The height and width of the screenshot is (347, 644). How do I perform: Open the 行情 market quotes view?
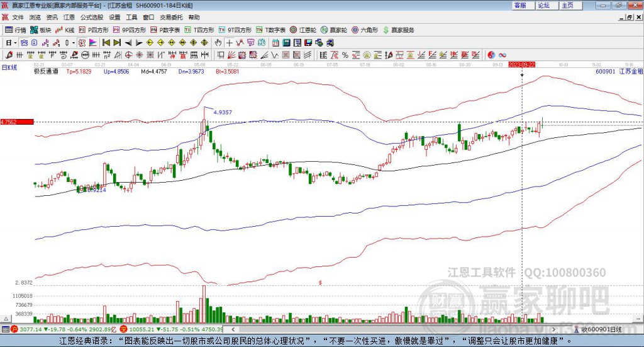pos(15,30)
